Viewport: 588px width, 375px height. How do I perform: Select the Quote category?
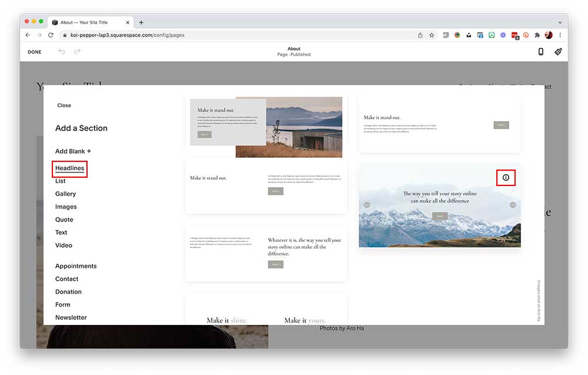(64, 220)
